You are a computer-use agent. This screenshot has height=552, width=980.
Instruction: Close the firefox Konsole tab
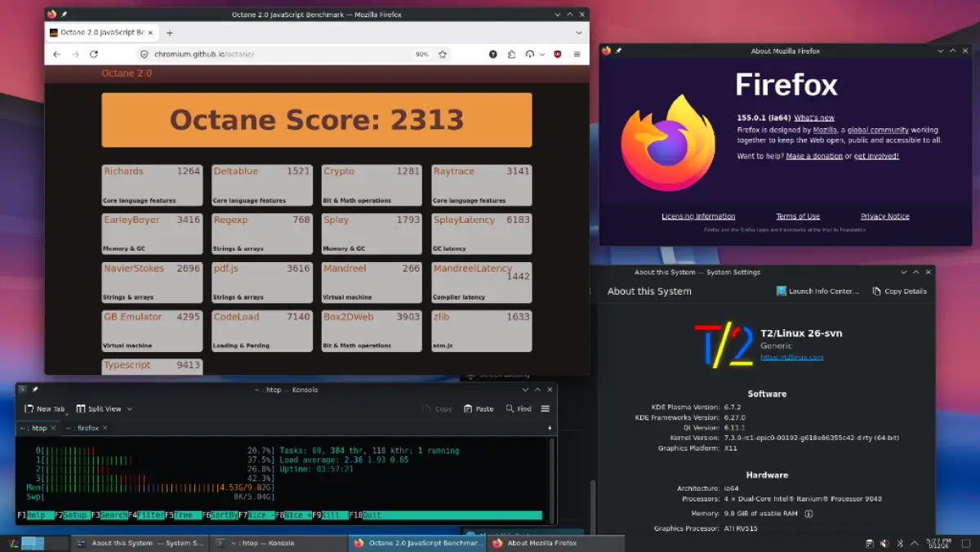tap(105, 428)
